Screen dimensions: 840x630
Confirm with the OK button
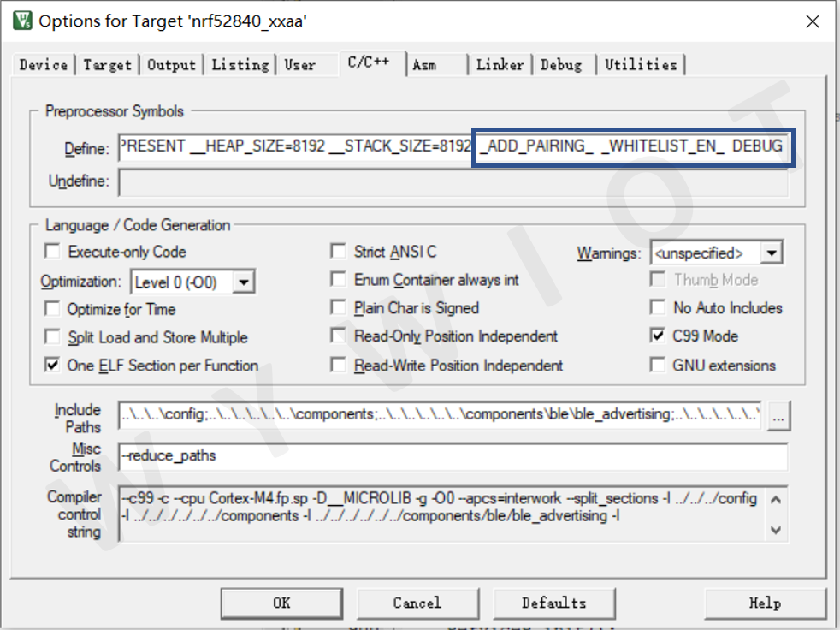[281, 603]
